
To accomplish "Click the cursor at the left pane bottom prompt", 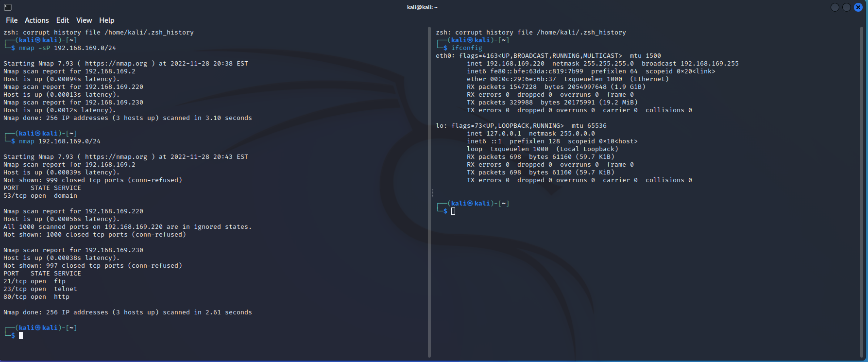I will [x=21, y=336].
